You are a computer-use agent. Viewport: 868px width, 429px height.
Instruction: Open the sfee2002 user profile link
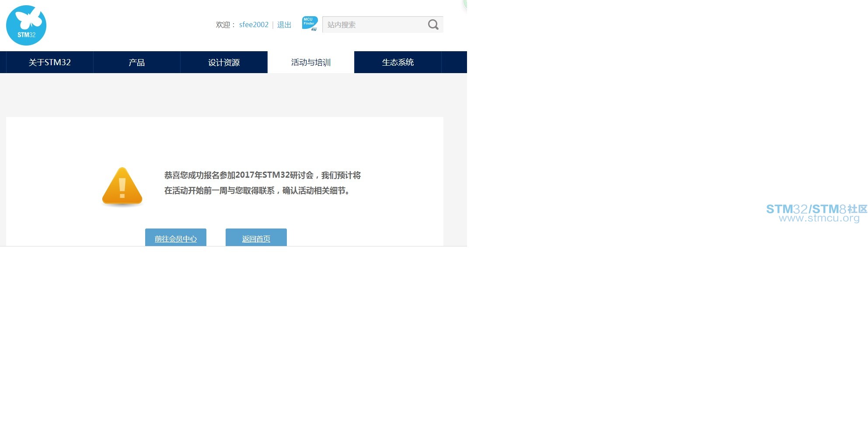(x=254, y=25)
